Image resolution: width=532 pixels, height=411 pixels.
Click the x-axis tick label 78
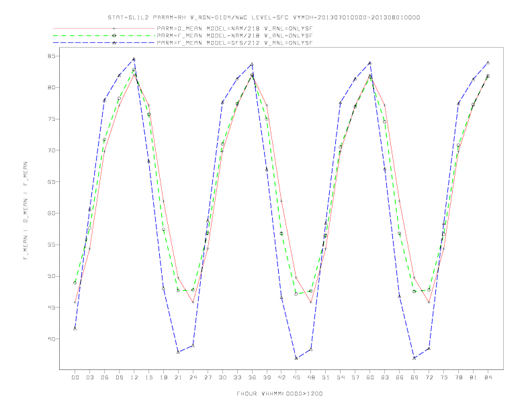(x=459, y=377)
